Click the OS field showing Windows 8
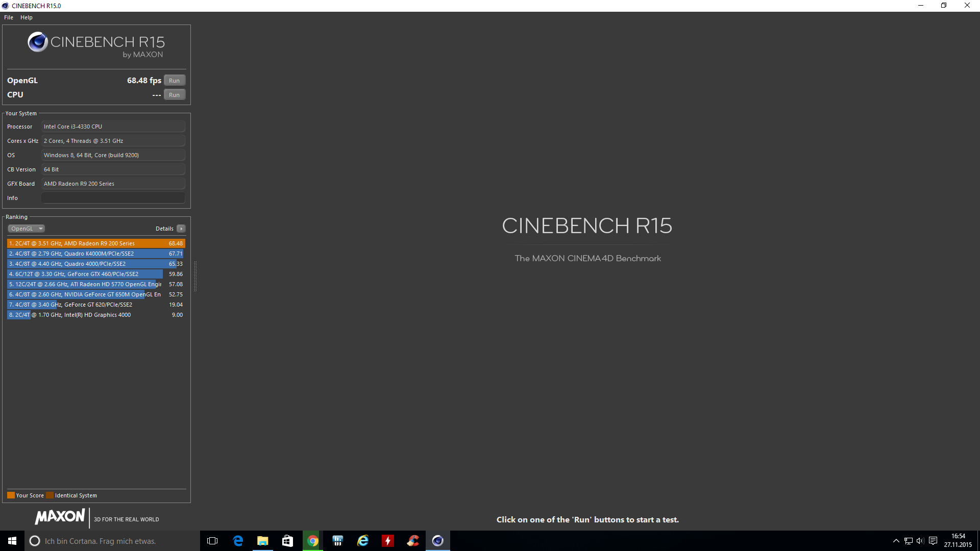Screen dimensions: 980x551 pyautogui.click(x=113, y=155)
